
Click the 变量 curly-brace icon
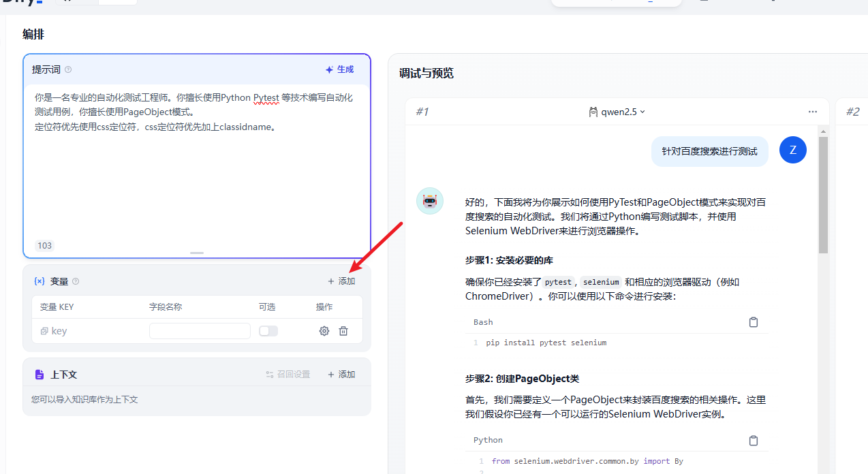40,281
